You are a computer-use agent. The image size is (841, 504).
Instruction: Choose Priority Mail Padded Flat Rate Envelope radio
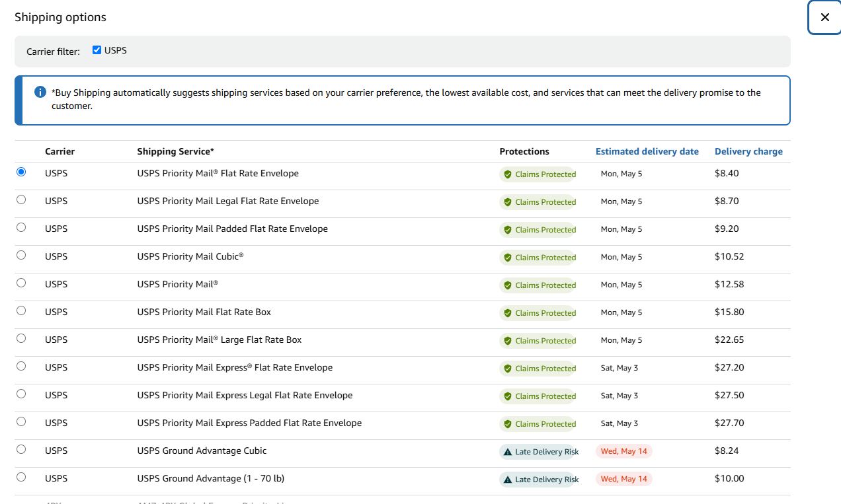point(21,227)
